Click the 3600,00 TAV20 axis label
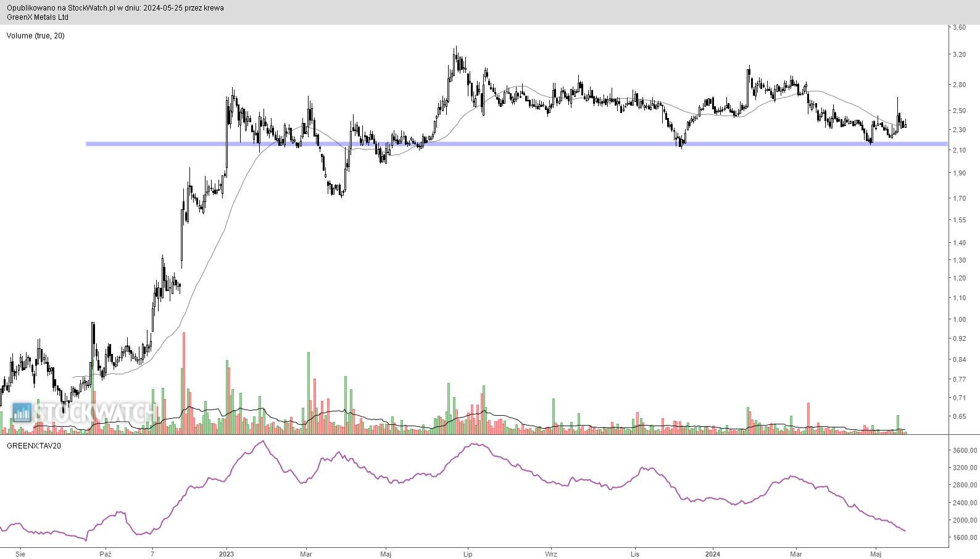 [x=965, y=451]
